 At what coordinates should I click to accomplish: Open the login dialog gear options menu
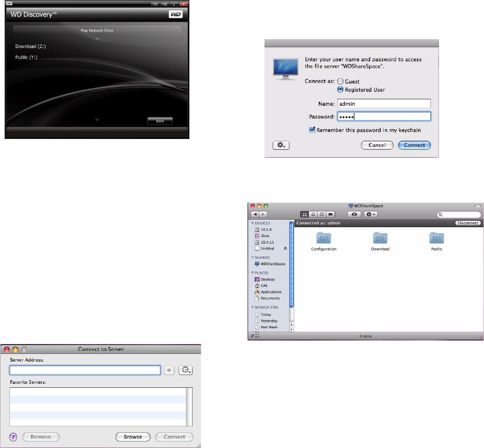coord(281,145)
